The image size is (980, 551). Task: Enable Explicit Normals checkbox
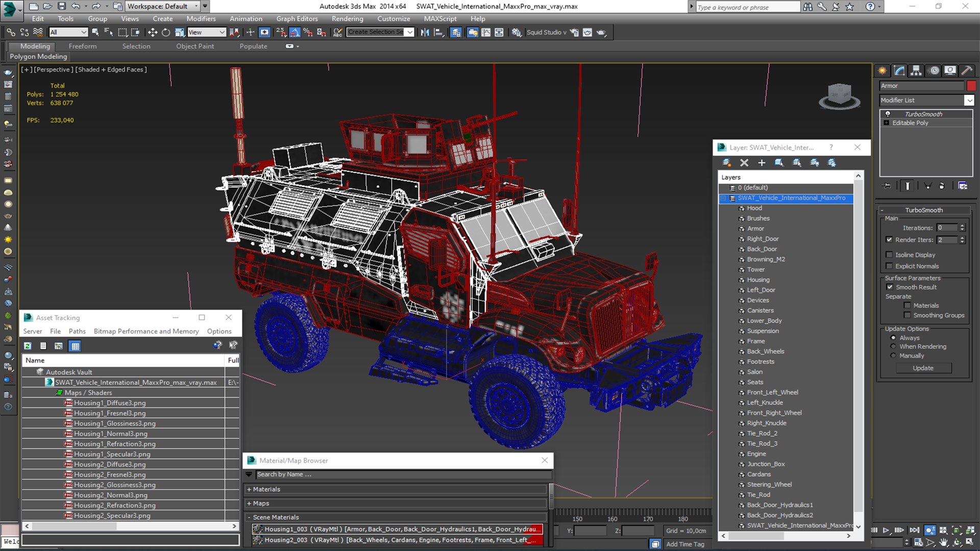[889, 266]
